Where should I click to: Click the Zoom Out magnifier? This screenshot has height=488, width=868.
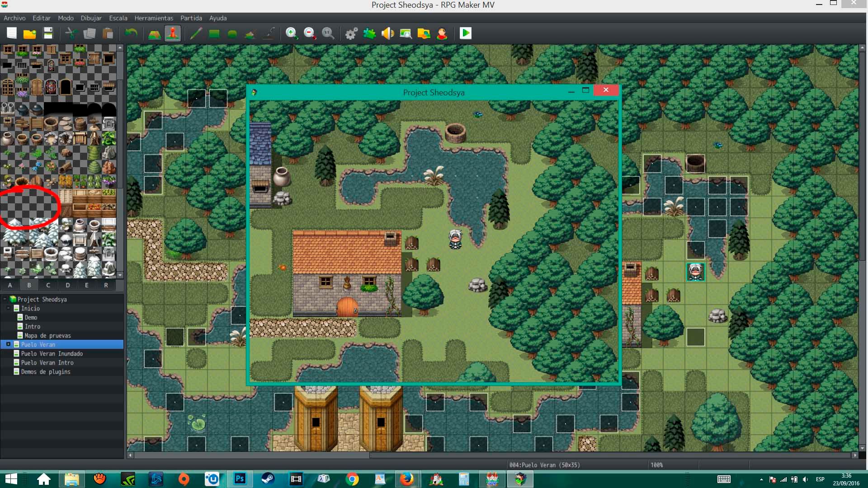pos(310,33)
